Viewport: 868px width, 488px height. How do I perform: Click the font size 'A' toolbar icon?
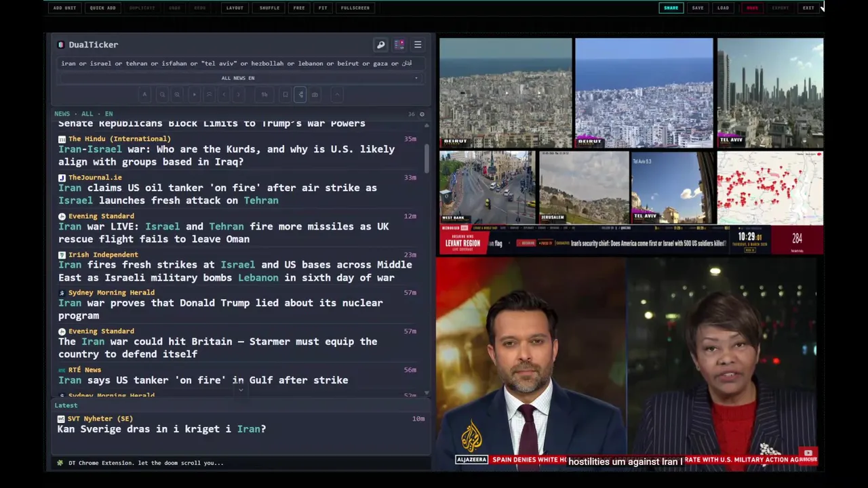(144, 94)
